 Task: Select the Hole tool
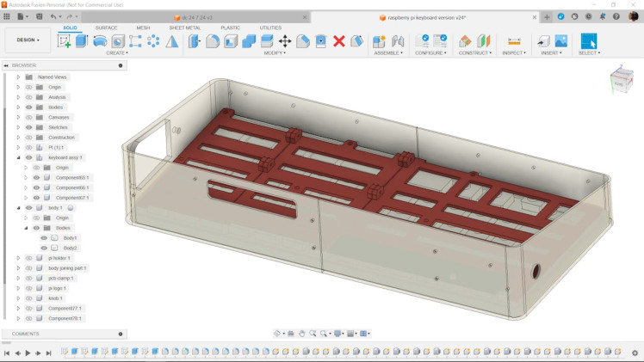pos(118,41)
